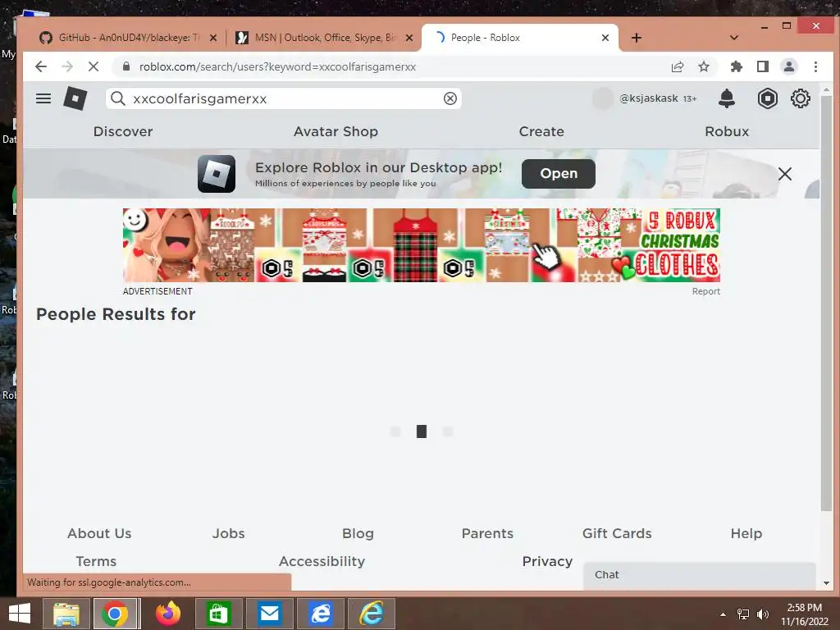Open the Roblox settings gear
Screen dimensions: 840x630
click(800, 98)
